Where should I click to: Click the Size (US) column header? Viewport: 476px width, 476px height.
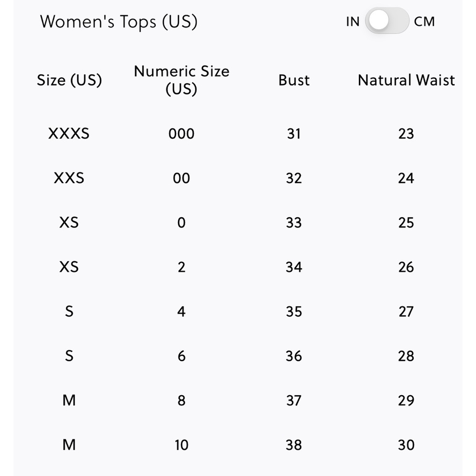click(x=69, y=80)
